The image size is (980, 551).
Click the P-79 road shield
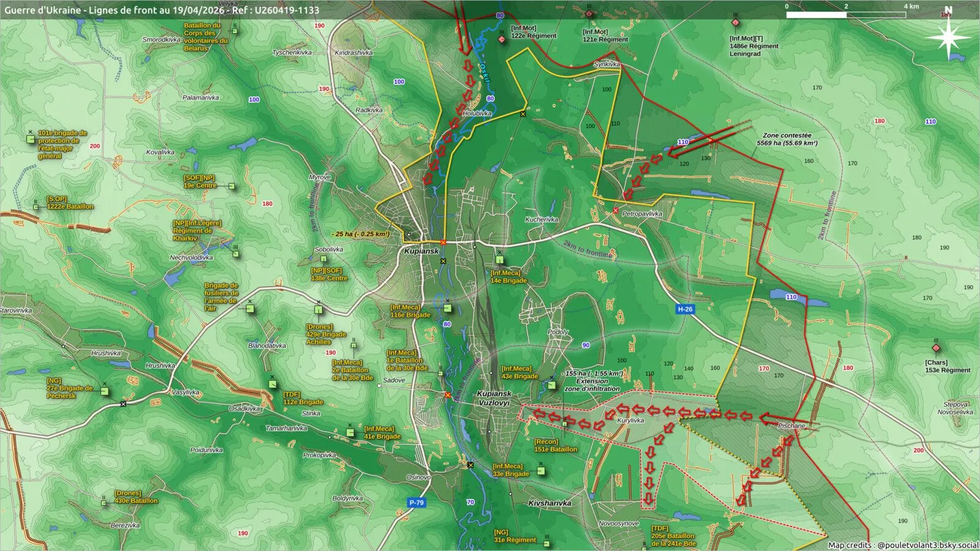click(416, 503)
